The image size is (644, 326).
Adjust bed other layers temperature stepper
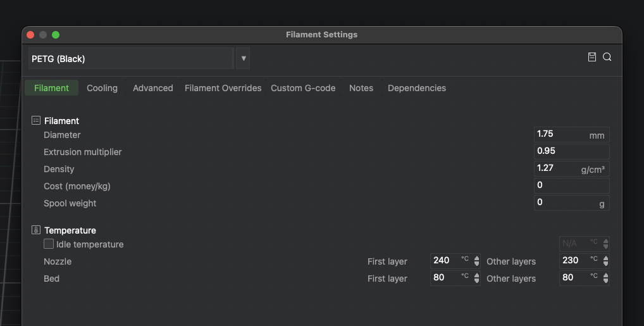click(x=605, y=278)
